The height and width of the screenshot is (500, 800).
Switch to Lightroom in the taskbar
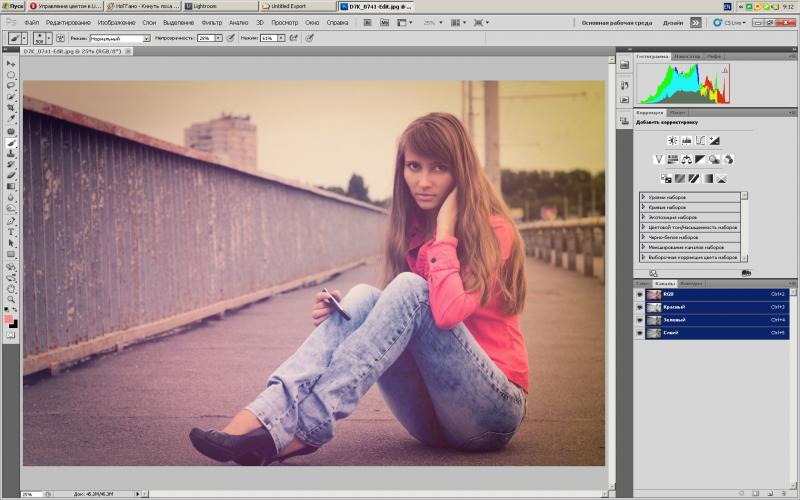(220, 6)
